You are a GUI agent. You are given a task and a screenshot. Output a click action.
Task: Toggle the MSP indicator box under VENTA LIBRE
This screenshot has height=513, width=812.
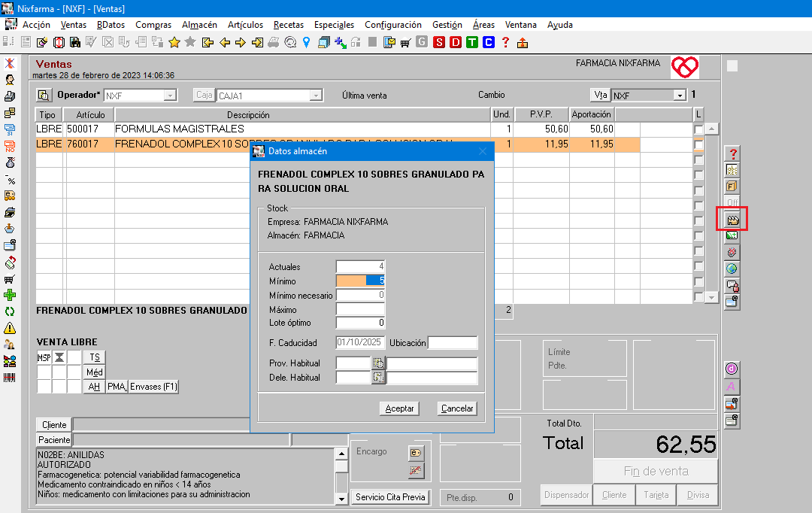point(44,357)
